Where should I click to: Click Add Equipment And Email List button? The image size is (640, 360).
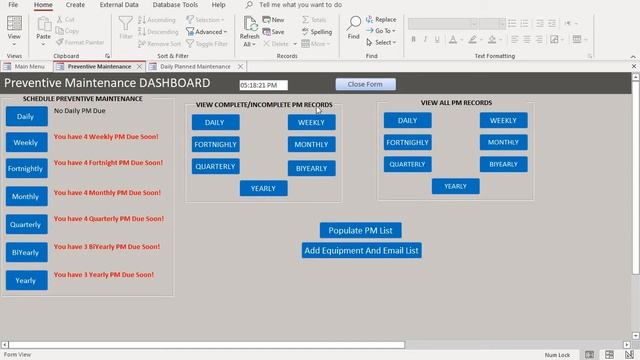[362, 251]
